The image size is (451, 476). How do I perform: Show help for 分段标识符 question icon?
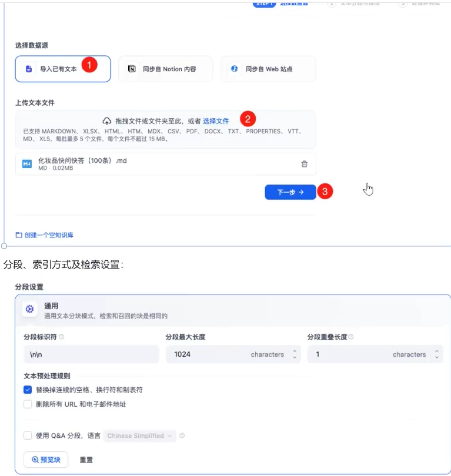point(62,337)
